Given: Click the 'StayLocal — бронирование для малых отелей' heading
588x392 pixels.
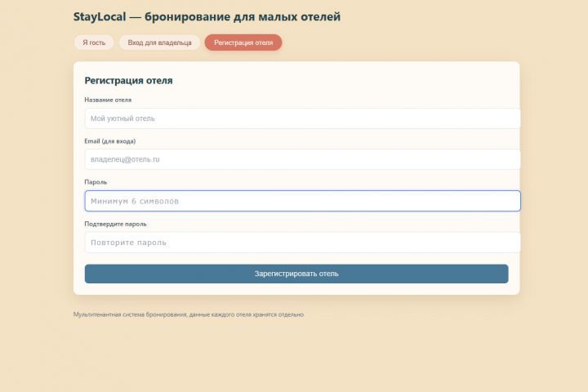Looking at the screenshot, I should point(207,16).
